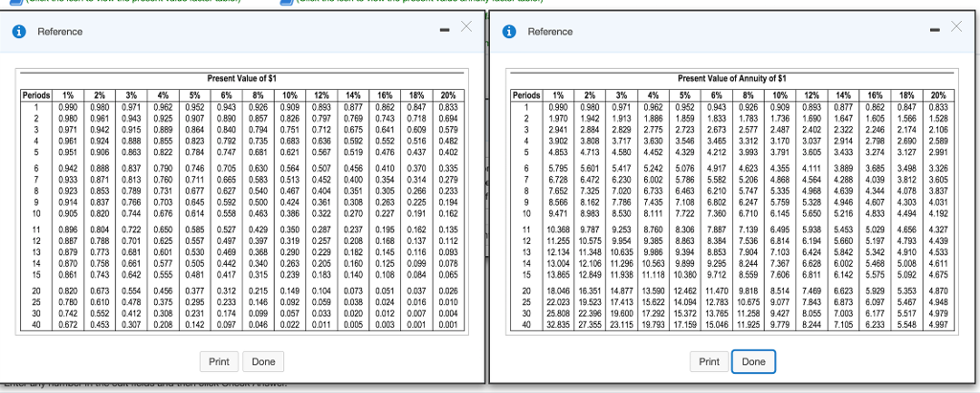Image resolution: width=980 pixels, height=393 pixels.
Task: Click 7.606 in annuity table's period 15 row
Action: (780, 273)
